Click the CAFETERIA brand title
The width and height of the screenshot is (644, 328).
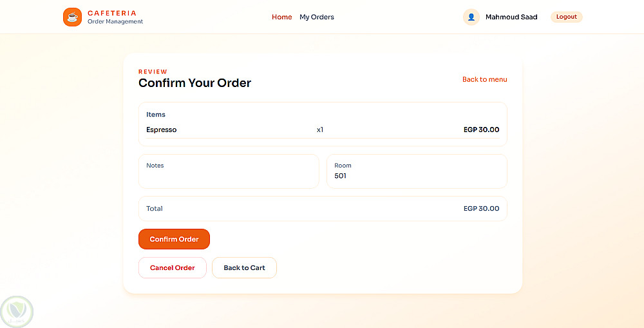112,13
